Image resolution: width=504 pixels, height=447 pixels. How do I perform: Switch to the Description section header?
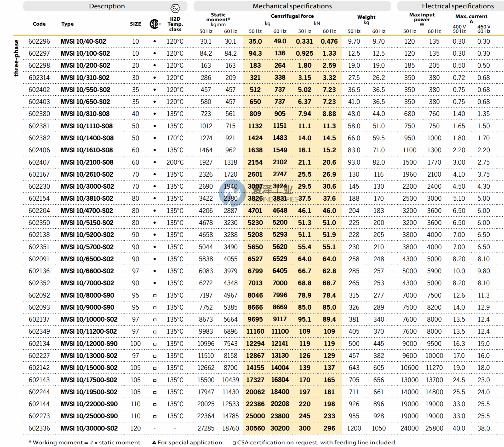tap(107, 6)
